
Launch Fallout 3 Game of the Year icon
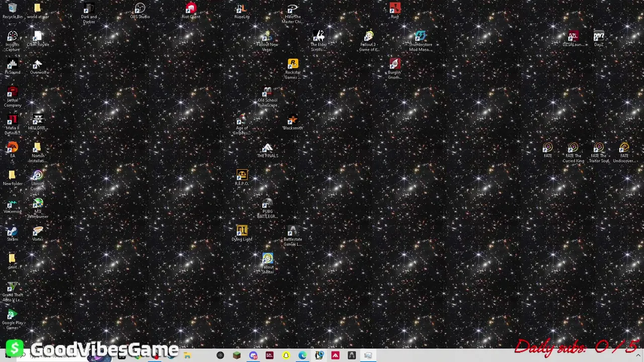pyautogui.click(x=369, y=41)
